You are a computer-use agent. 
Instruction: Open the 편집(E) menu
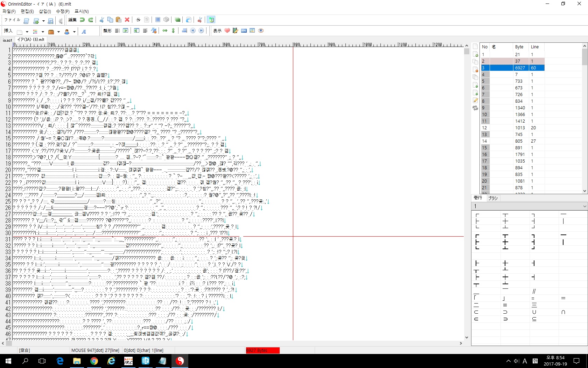tap(27, 11)
